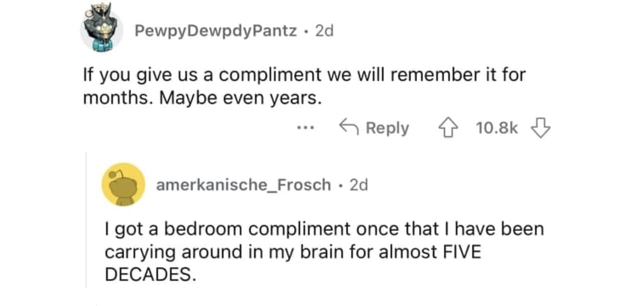Click the 10.8k vote count
Image resolution: width=644 pixels, height=306 pixels.
(497, 128)
